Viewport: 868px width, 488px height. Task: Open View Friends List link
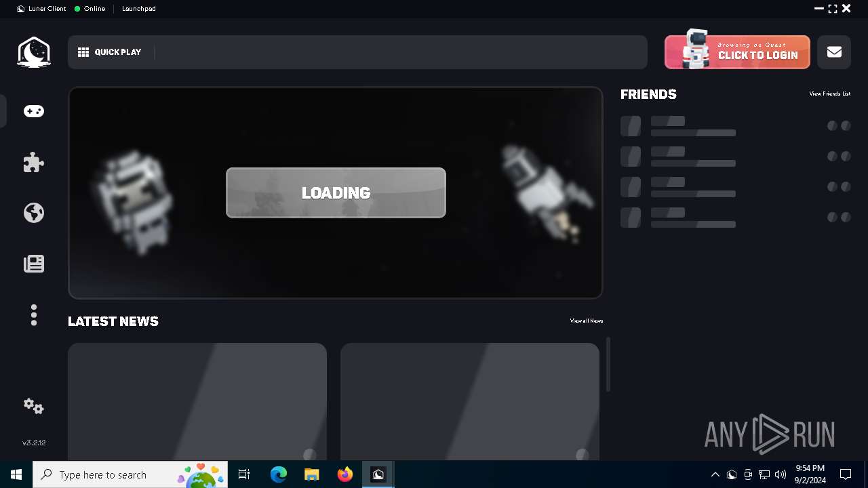(x=829, y=94)
